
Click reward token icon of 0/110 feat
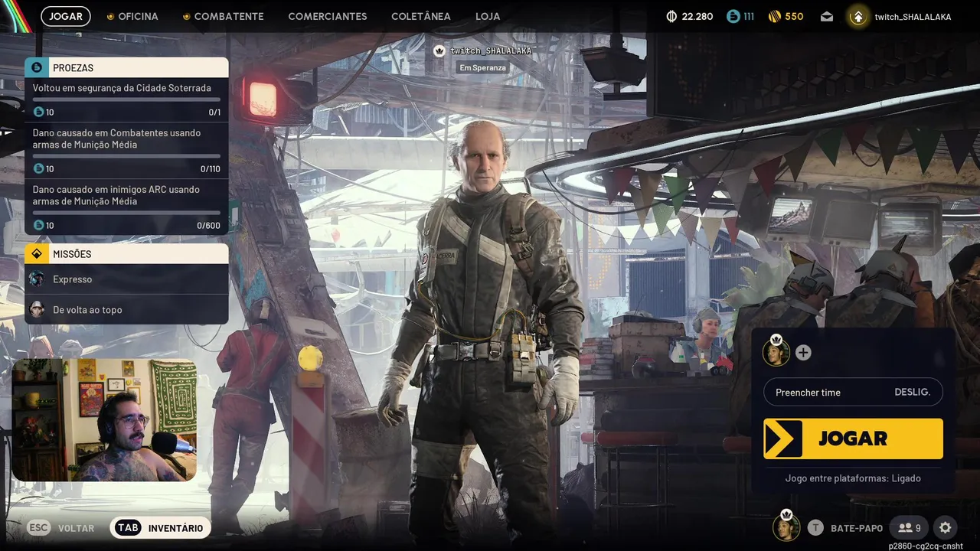click(x=39, y=168)
